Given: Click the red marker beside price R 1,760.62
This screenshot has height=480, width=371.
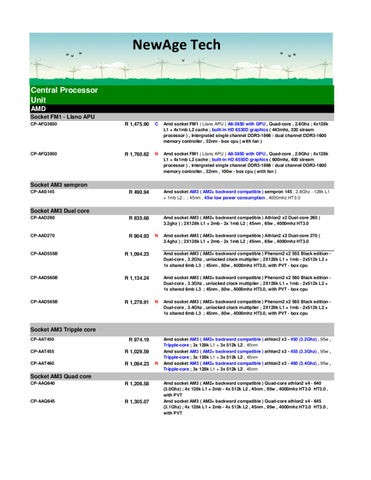Looking at the screenshot, I should tap(156, 154).
